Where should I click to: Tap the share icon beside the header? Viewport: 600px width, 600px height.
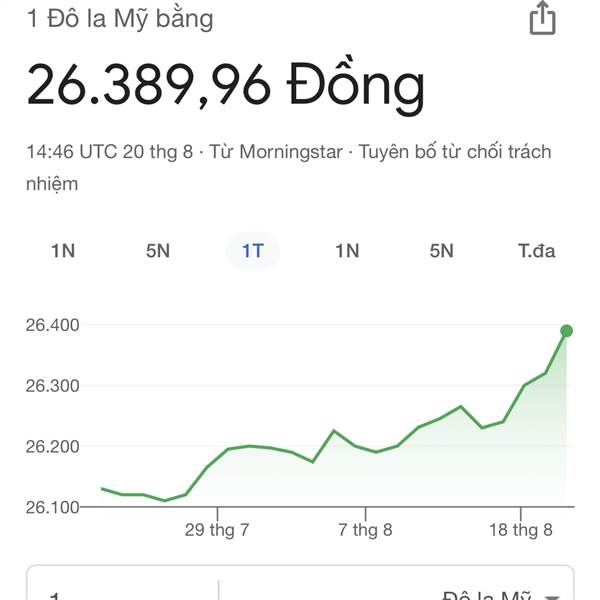(542, 18)
